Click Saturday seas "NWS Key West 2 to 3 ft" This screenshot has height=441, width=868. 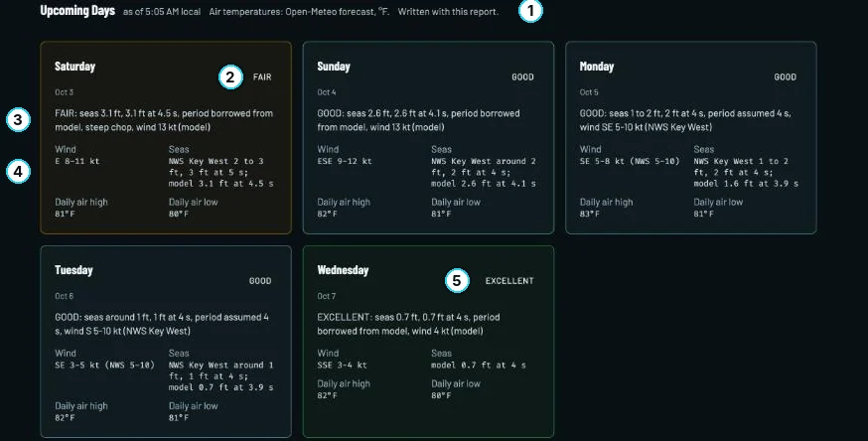pos(220,172)
